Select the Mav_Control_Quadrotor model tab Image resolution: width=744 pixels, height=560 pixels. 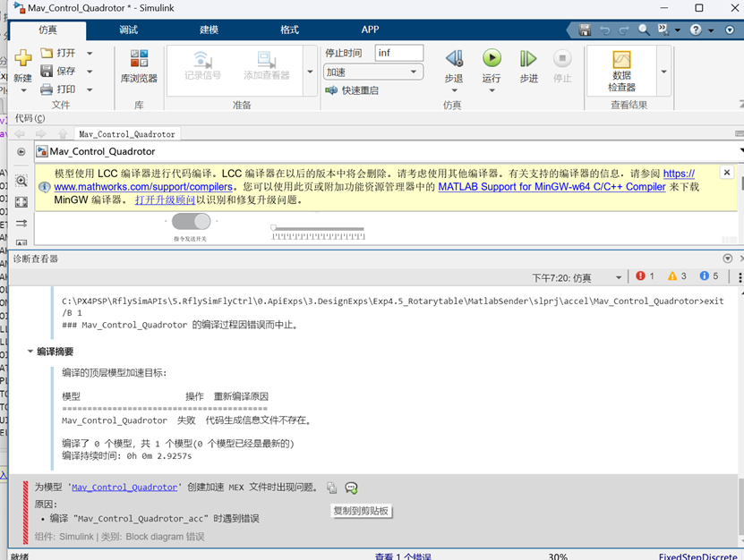point(127,134)
